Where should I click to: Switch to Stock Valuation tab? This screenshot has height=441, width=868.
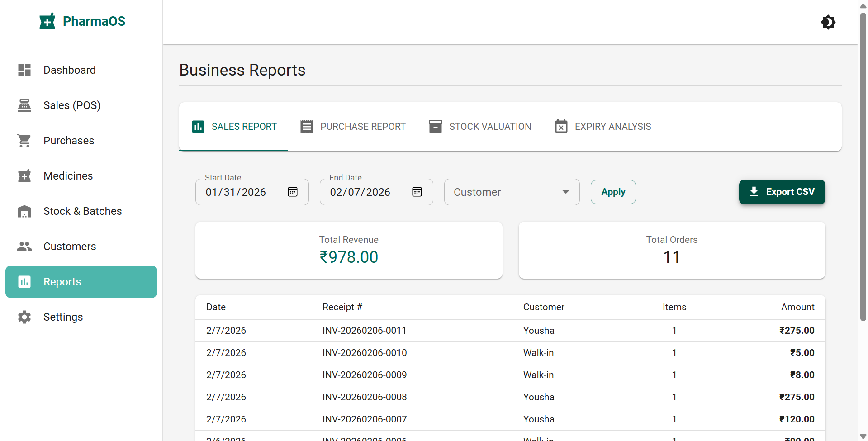click(x=480, y=127)
